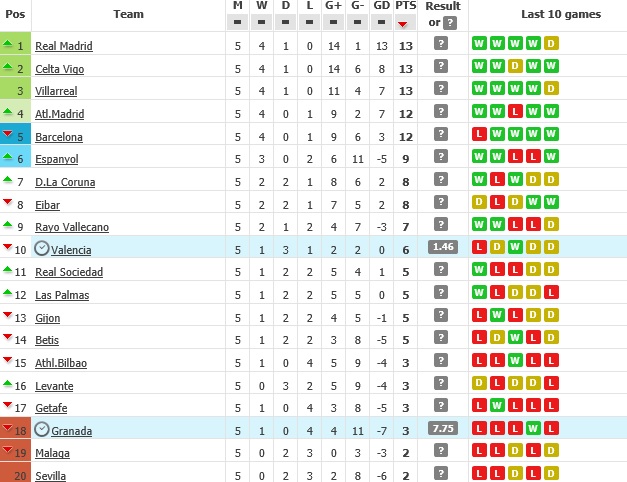Click the sort control under M column
Image resolution: width=627 pixels, height=482 pixels.
coord(237,22)
